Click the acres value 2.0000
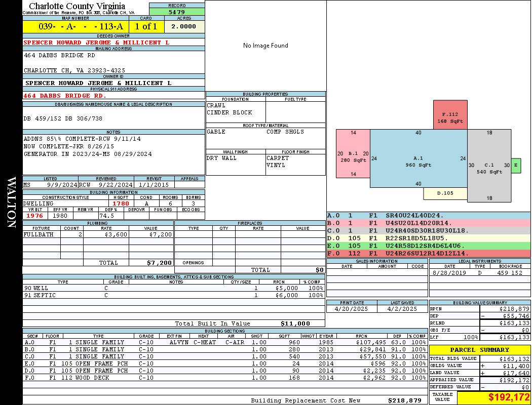 [x=183, y=26]
